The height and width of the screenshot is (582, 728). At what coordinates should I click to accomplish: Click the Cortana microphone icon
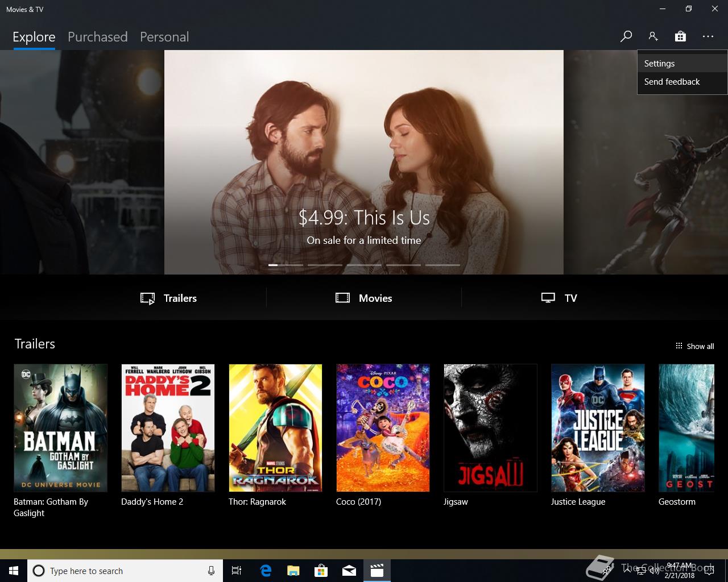[x=211, y=571]
